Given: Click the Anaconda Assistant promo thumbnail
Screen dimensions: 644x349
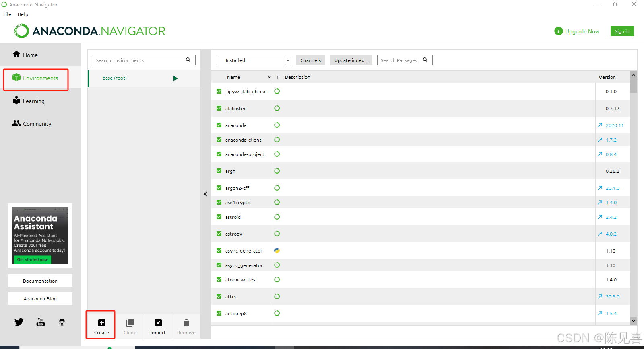Looking at the screenshot, I should click(x=40, y=236).
